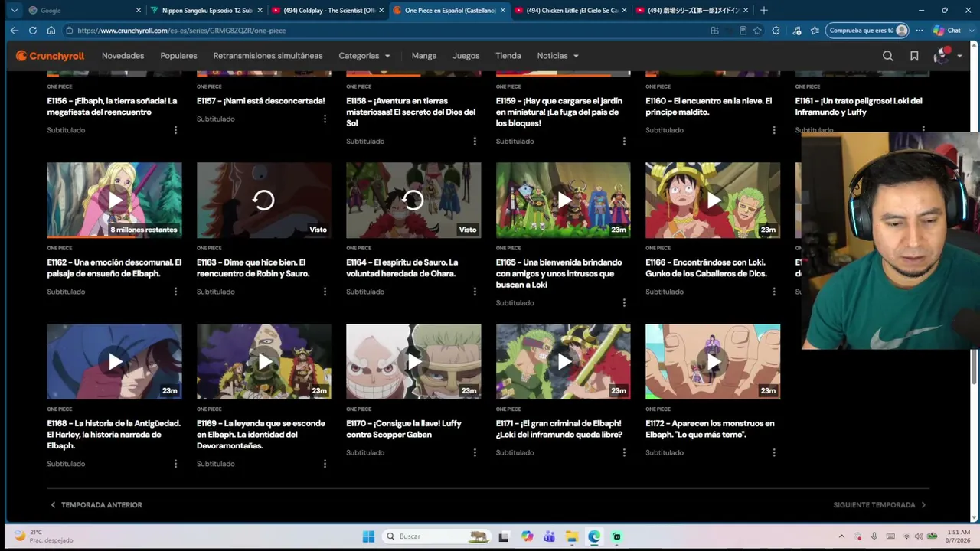The width and height of the screenshot is (980, 551).
Task: Click the taskbar Buscar search box
Action: (436, 536)
